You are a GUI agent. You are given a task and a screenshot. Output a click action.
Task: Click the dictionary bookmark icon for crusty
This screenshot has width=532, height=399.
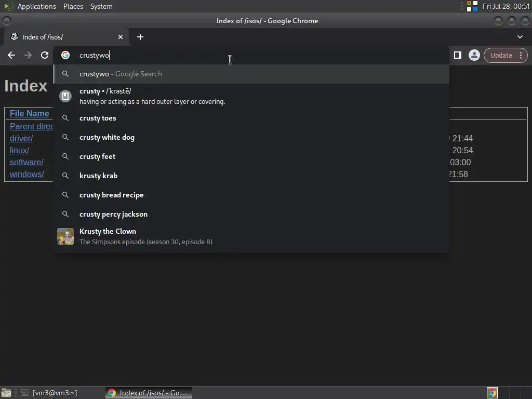click(65, 96)
